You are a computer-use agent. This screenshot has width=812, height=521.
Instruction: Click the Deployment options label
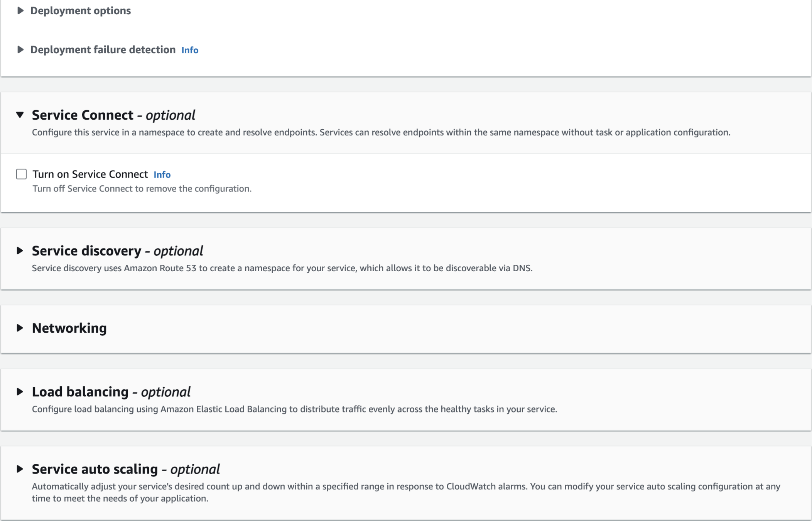click(81, 11)
